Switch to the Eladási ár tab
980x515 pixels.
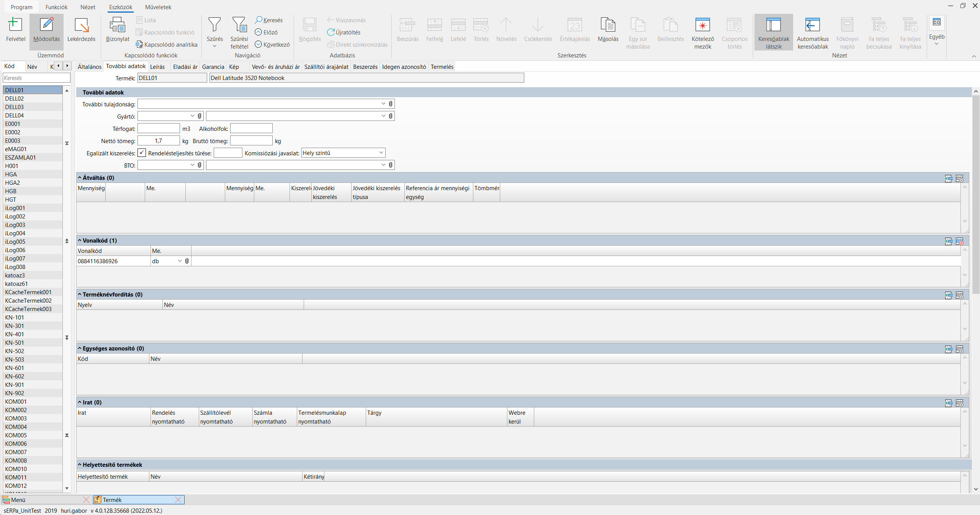pyautogui.click(x=185, y=67)
